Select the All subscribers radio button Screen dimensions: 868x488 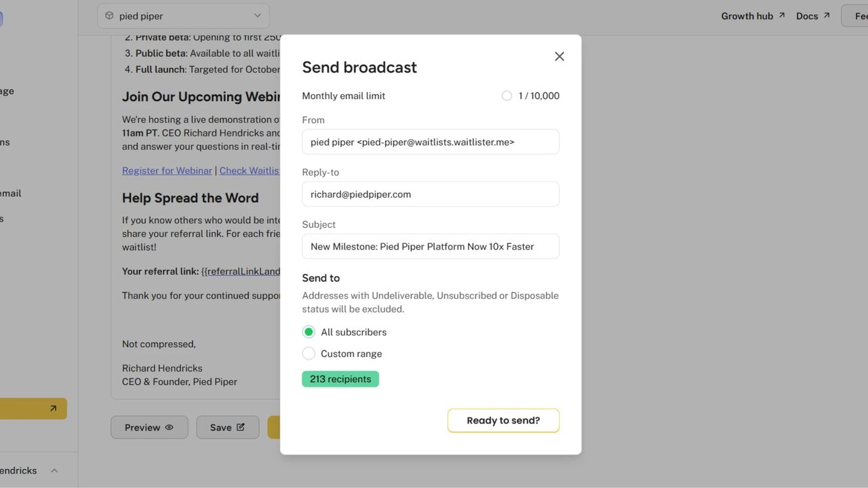309,331
